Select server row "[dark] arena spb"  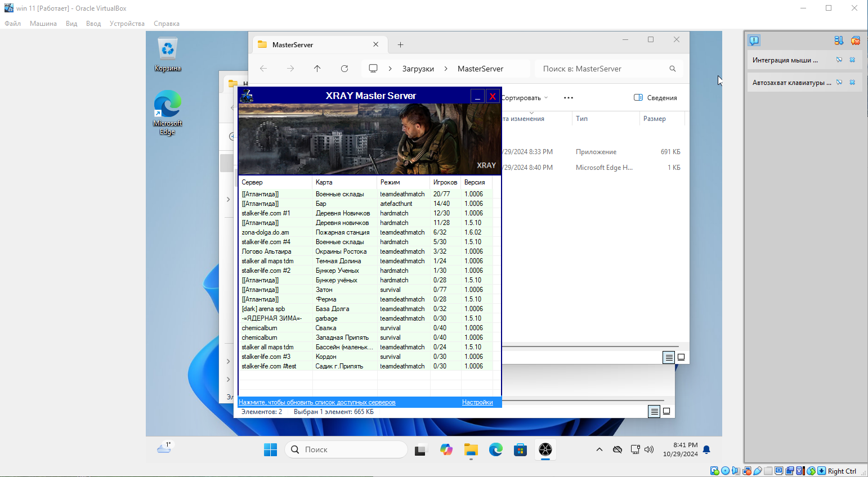tap(365, 309)
